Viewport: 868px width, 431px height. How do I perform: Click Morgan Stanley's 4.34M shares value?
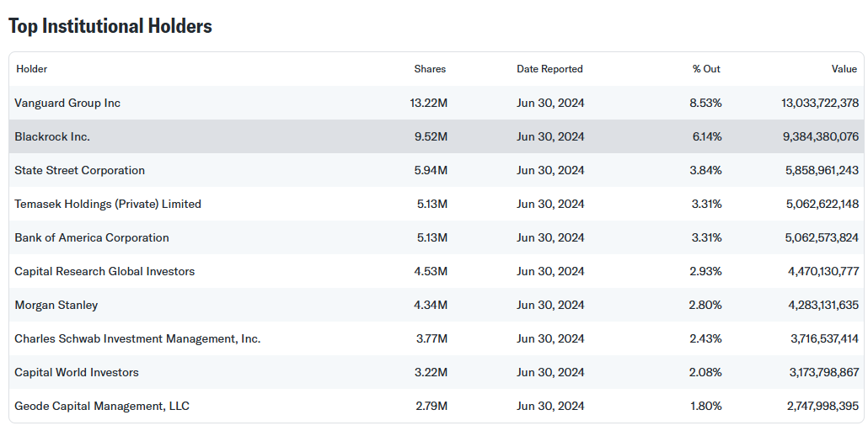(431, 306)
